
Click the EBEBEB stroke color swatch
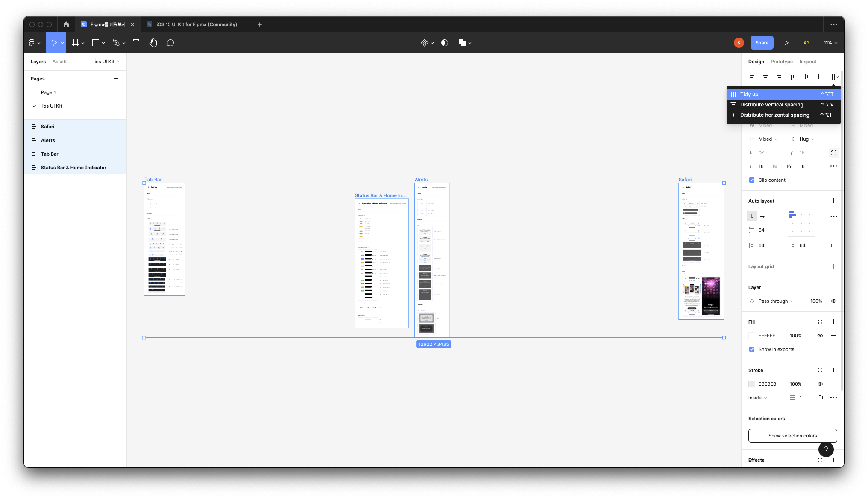pyautogui.click(x=752, y=384)
